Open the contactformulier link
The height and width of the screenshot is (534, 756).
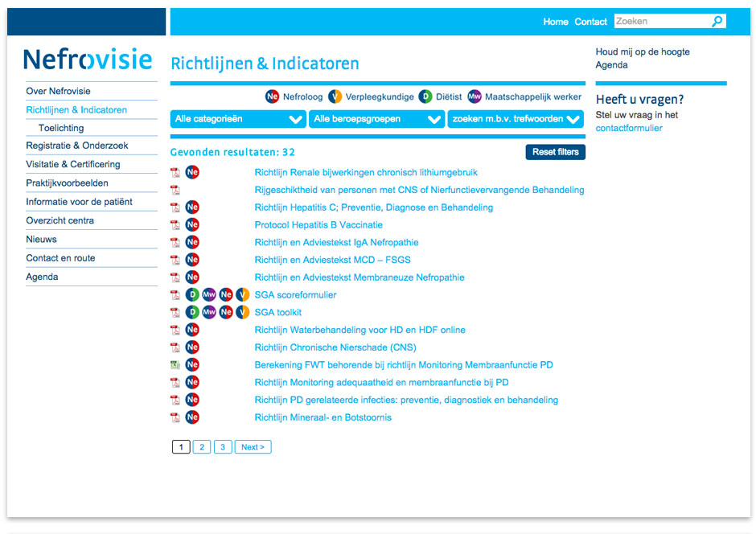click(629, 128)
